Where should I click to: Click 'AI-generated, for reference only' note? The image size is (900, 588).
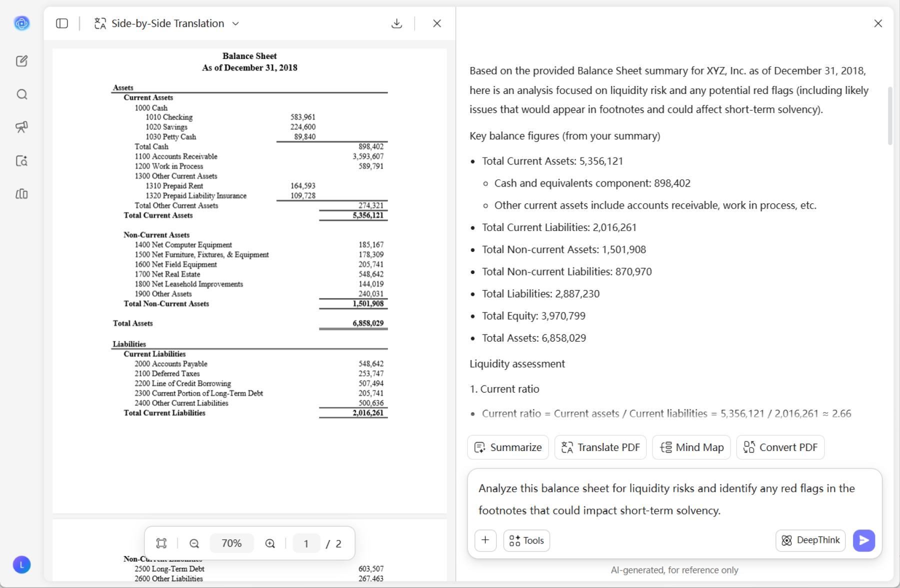(674, 570)
